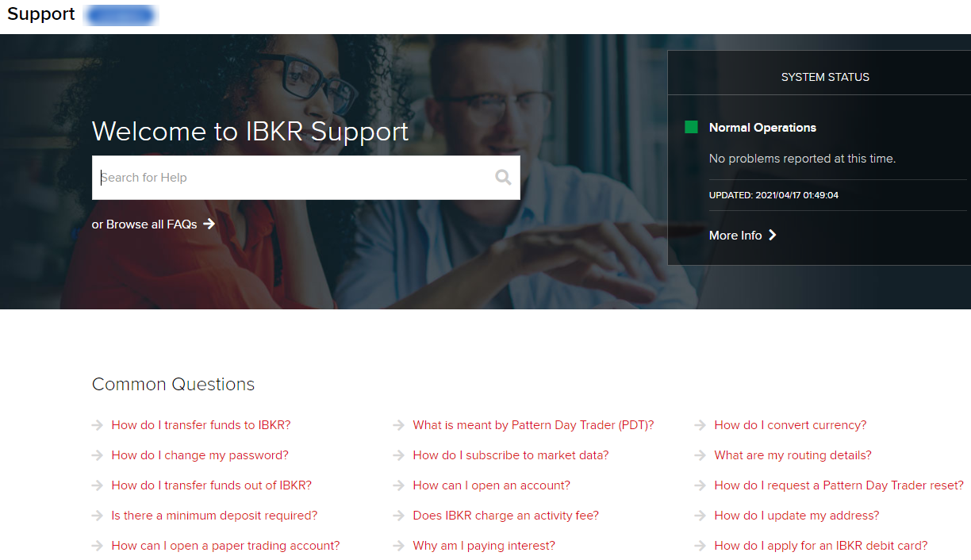Viewport: 971px width, 560px height.
Task: Click arrow bullet beside 'How do I apply for an IBKR debit card?'
Action: (x=700, y=546)
